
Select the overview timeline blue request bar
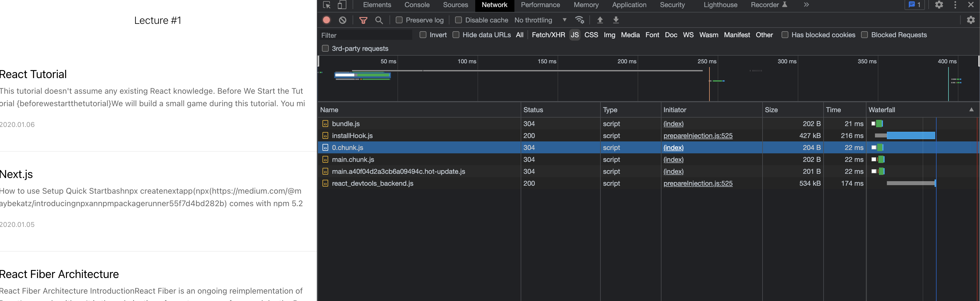coord(363,75)
